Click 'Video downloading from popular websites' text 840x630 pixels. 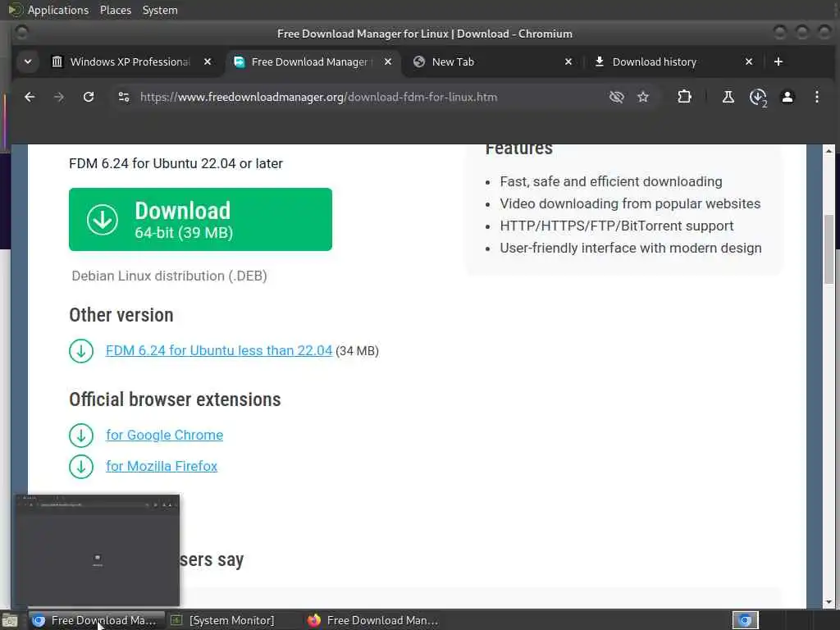630,203
